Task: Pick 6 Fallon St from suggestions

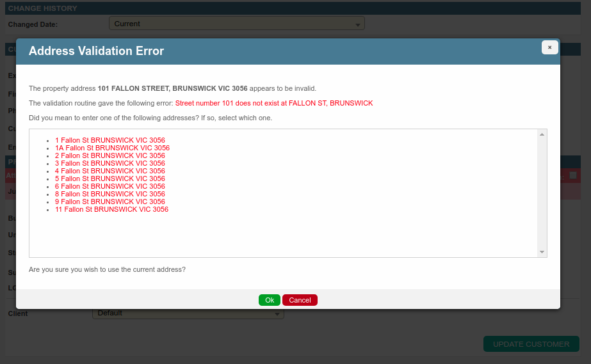Action: pyautogui.click(x=109, y=186)
